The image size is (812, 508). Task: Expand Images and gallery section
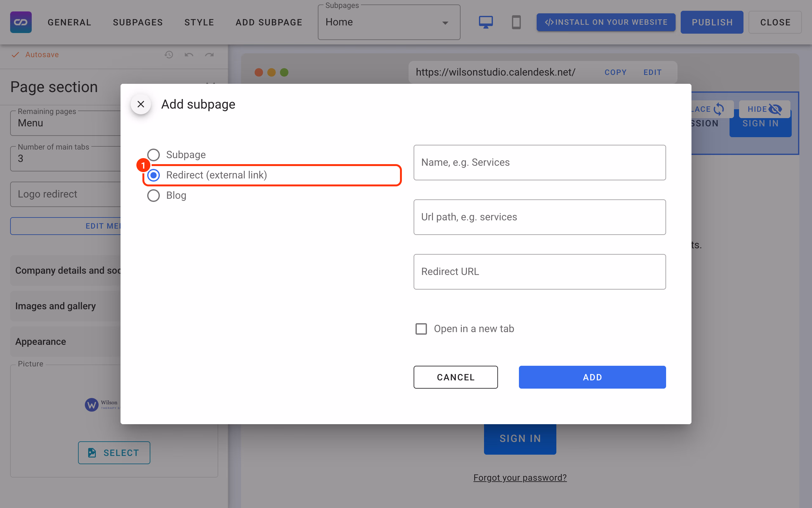click(65, 306)
